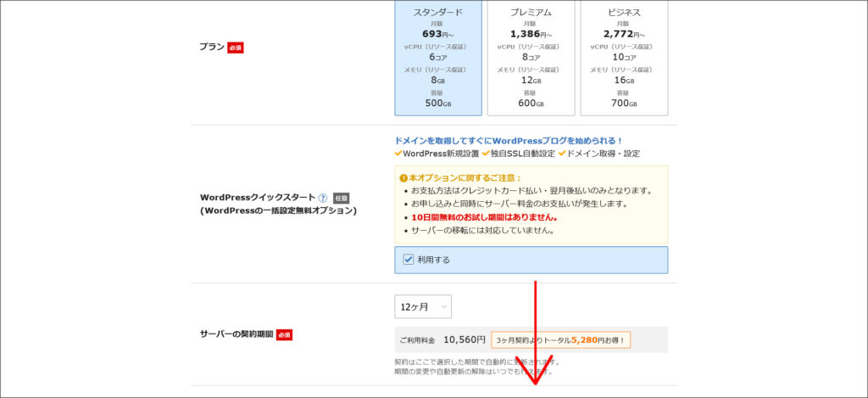Click the 10日間無料のお試し期間はありません red text
The image size is (868, 398).
484,216
